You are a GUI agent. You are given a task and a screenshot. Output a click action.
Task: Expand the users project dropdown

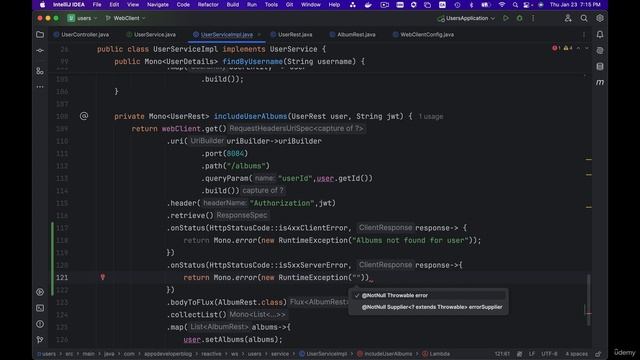coord(82,18)
